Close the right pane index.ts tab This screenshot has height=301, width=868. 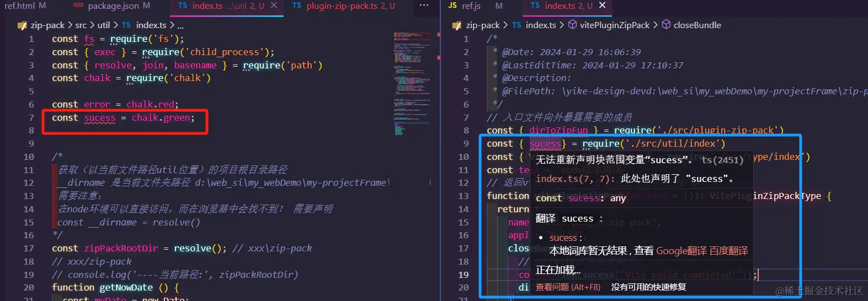click(602, 6)
